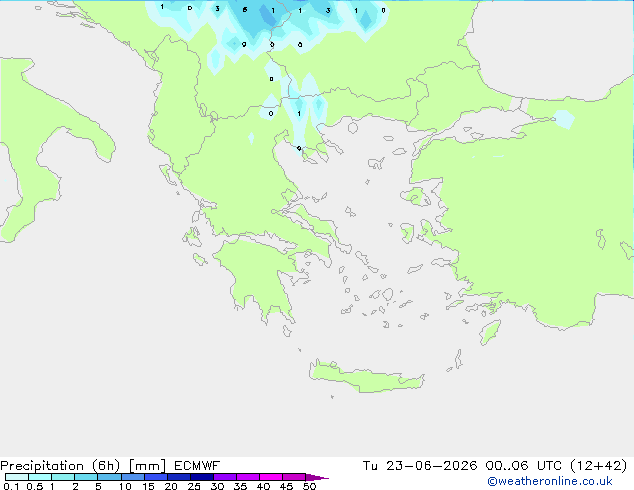634x490 pixels.
Task: Click the 35–40 mm legend swatch
Action: (247, 477)
